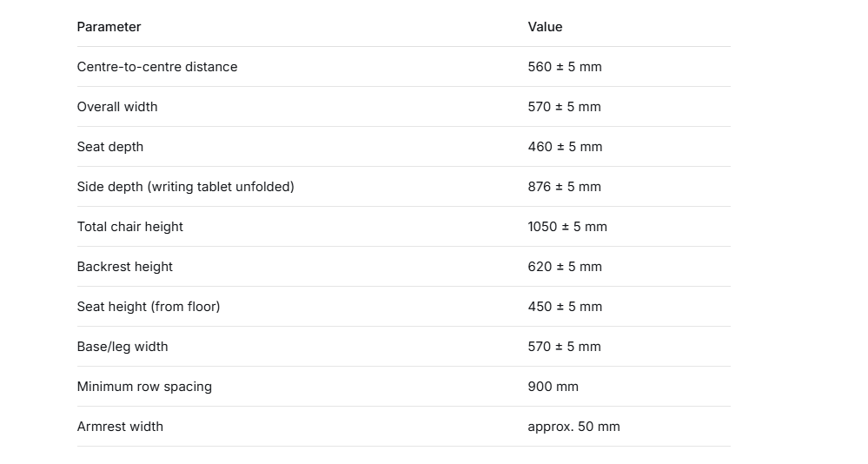The height and width of the screenshot is (464, 868).
Task: Select the Seat depth row label
Action: coord(110,147)
